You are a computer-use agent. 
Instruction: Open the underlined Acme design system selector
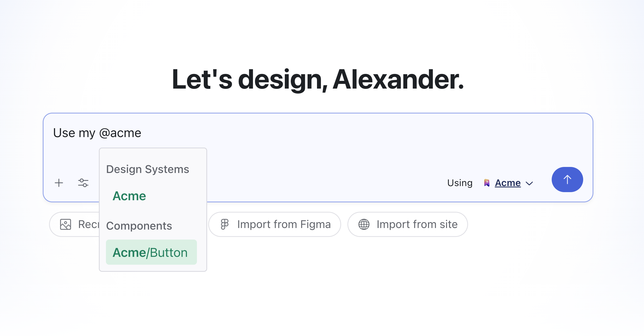[508, 183]
